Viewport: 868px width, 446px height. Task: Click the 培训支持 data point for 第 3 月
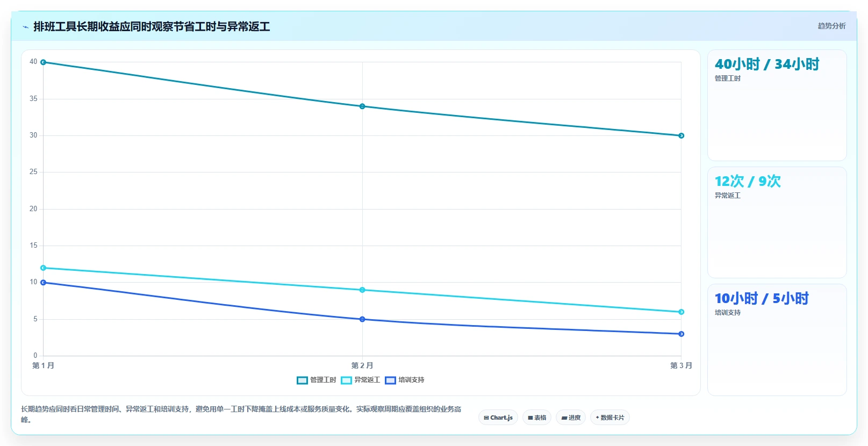[x=681, y=334]
